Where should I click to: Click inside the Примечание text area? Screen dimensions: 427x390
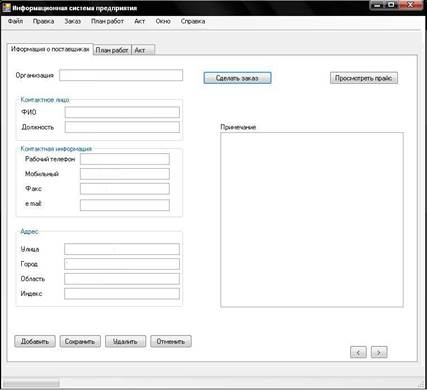point(312,220)
